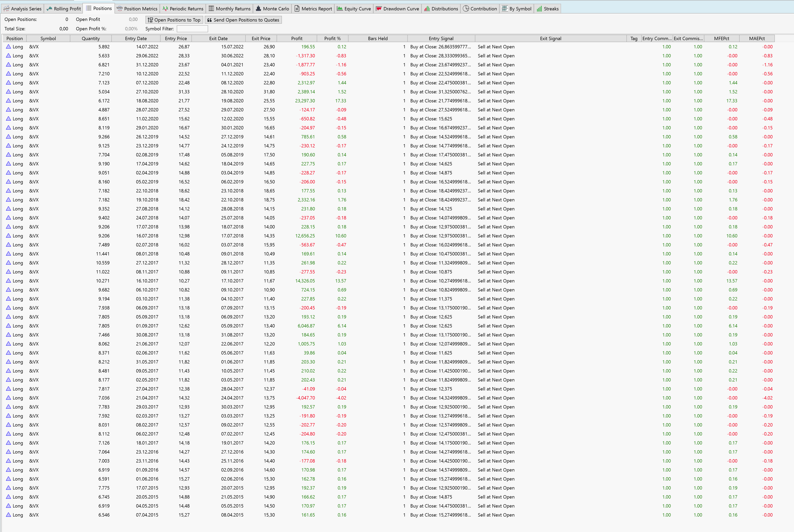Click quantity value 11.441
The width and height of the screenshot is (794, 532).
coord(102,254)
